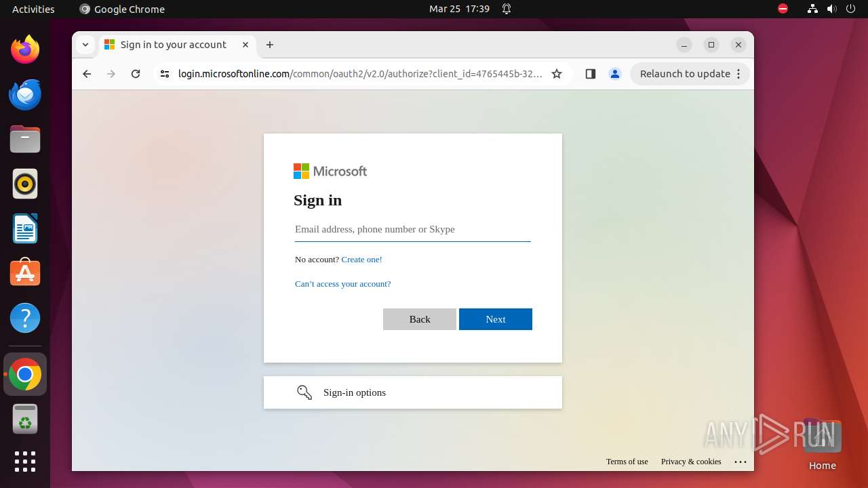This screenshot has height=488, width=868.
Task: Open the clock and calendar menu
Action: point(459,9)
